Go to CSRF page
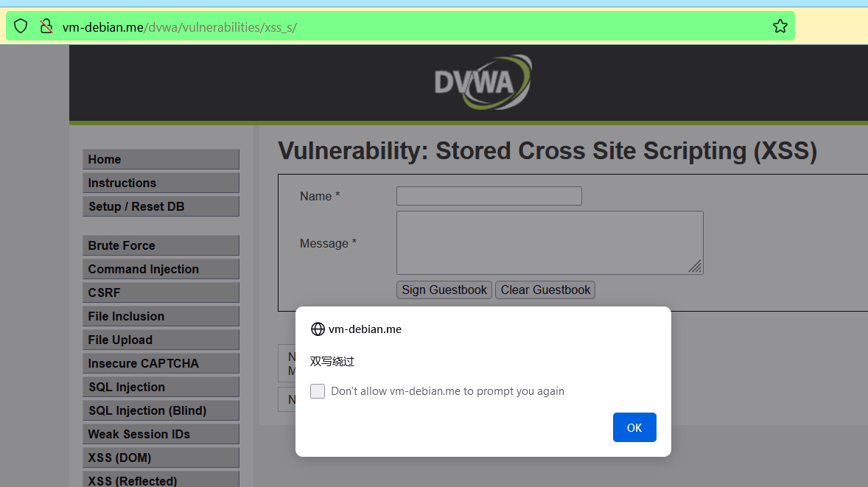The image size is (868, 487). point(161,292)
